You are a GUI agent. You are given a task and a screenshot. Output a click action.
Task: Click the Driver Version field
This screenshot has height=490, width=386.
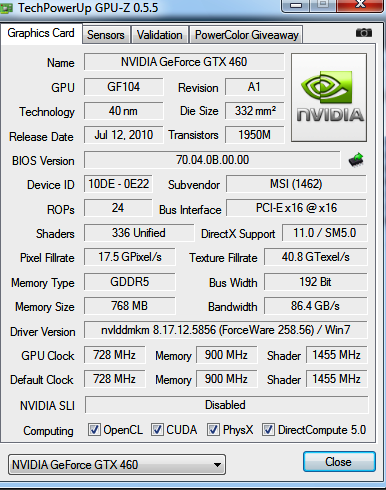pos(226,330)
